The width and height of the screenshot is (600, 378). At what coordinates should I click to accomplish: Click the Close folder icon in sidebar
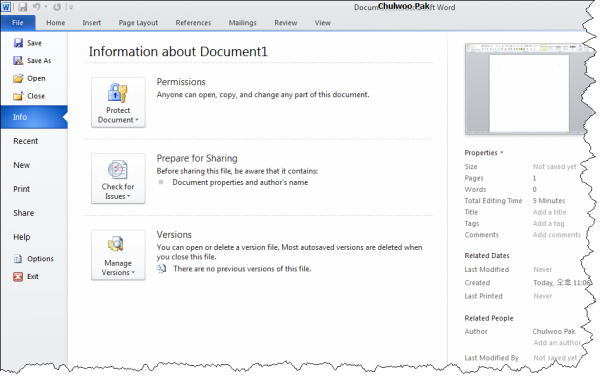(x=18, y=96)
